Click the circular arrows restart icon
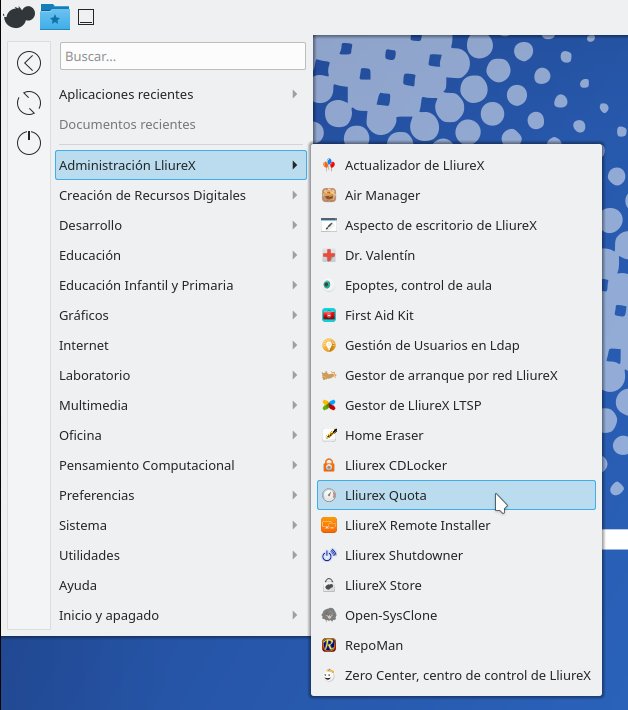 point(29,103)
